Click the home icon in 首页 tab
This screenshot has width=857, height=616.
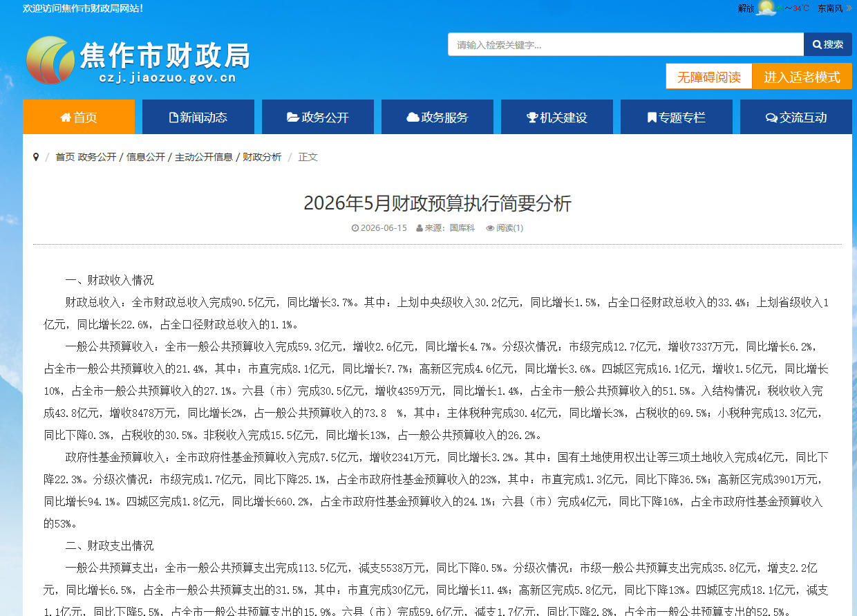(x=66, y=118)
